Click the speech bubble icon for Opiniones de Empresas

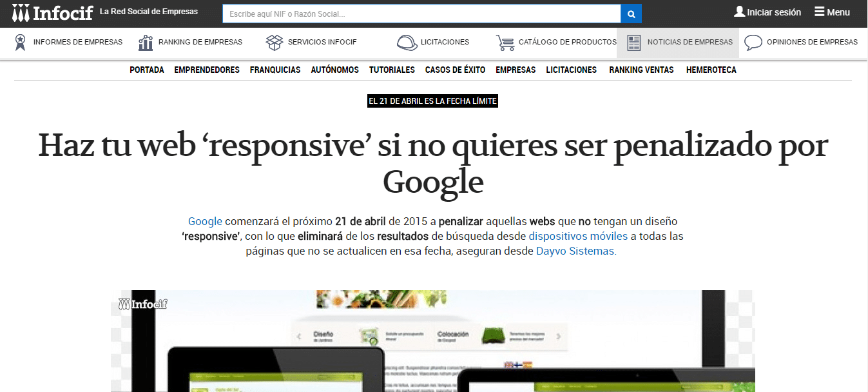coord(753,43)
